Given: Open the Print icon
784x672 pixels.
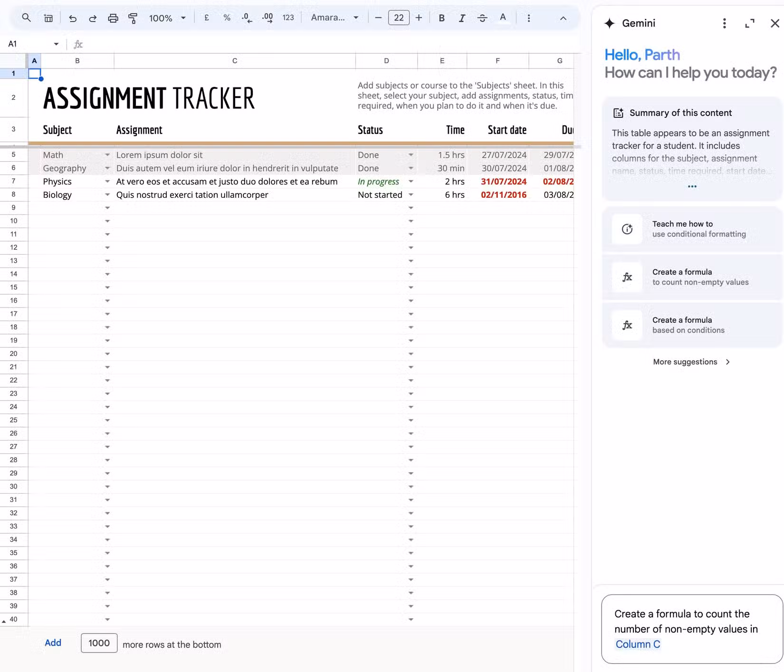Looking at the screenshot, I should pyautogui.click(x=113, y=18).
